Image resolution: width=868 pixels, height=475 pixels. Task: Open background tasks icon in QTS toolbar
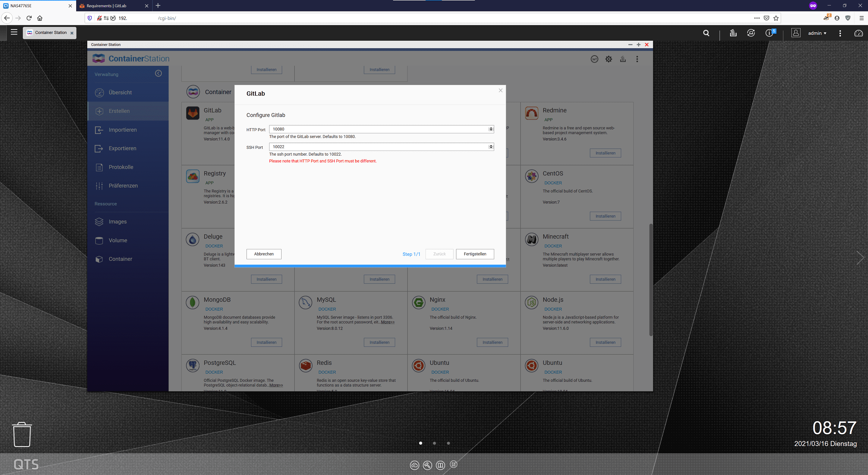pyautogui.click(x=733, y=33)
